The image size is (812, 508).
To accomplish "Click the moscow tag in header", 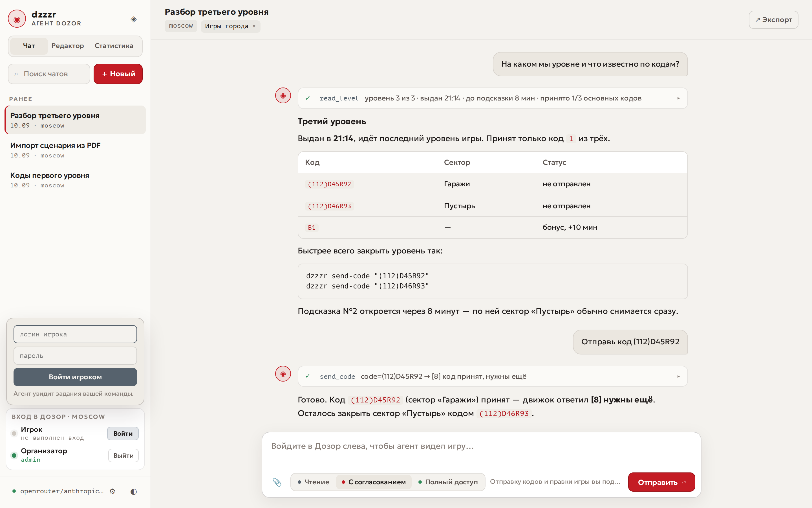I will (x=181, y=26).
